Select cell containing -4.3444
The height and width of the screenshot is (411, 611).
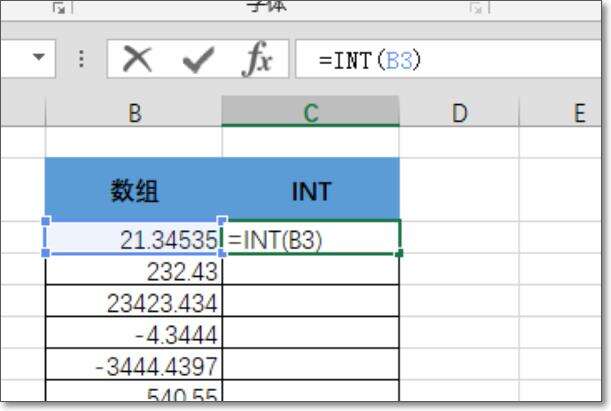tap(134, 332)
